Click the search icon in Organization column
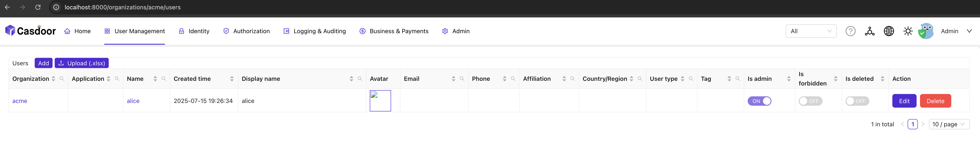 coord(62,79)
